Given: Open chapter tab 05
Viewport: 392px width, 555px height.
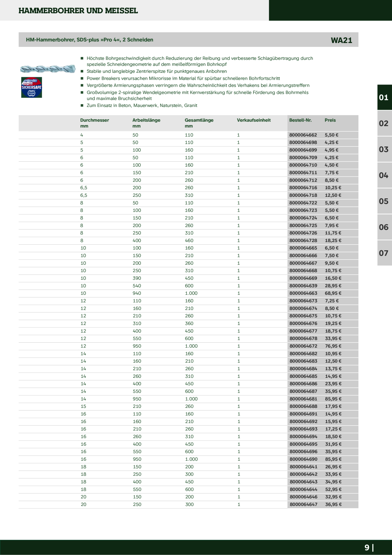Looking at the screenshot, I should click(x=384, y=201).
